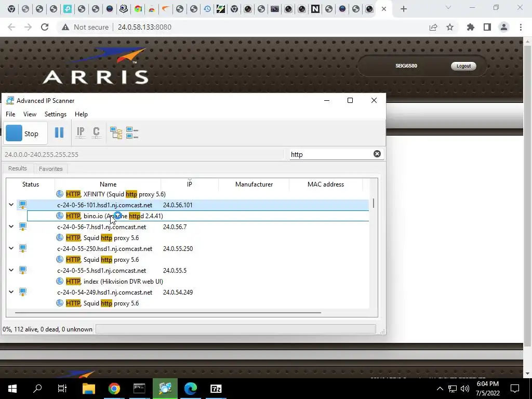Click the Logout button on the ARRIS page

pos(463,66)
